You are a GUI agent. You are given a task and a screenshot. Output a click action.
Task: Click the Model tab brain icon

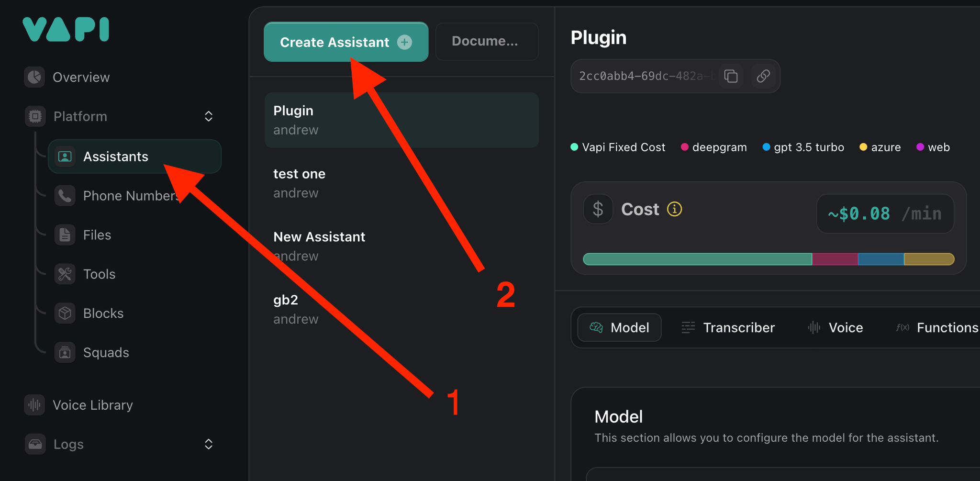[596, 327]
